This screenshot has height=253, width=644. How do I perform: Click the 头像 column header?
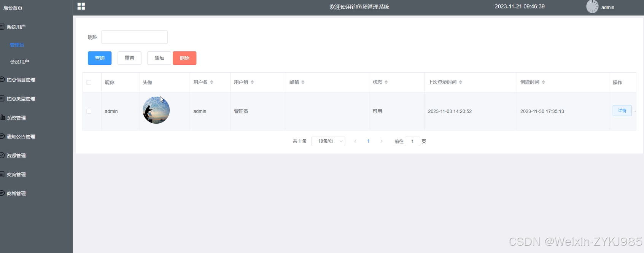click(147, 82)
